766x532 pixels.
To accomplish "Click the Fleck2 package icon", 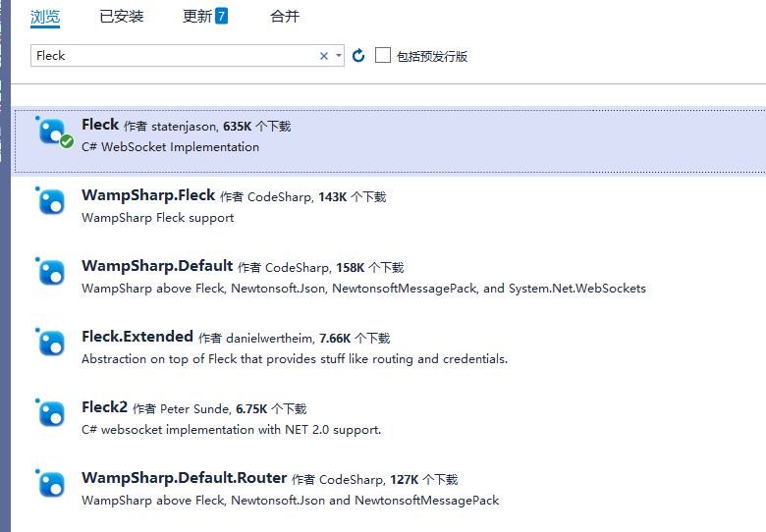I will [51, 413].
